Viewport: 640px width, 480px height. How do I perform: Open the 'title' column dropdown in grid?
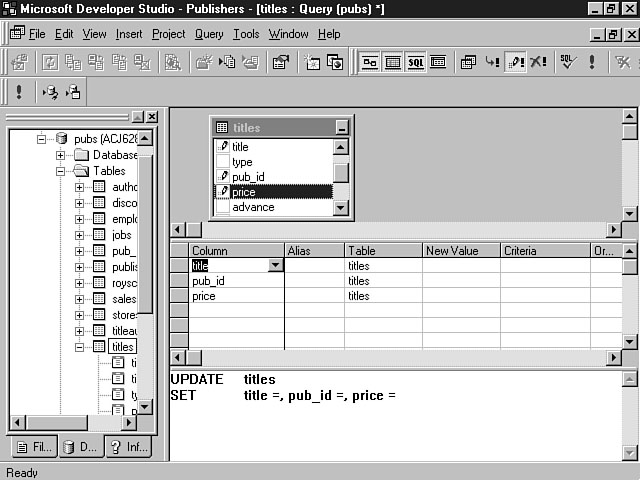tap(276, 266)
